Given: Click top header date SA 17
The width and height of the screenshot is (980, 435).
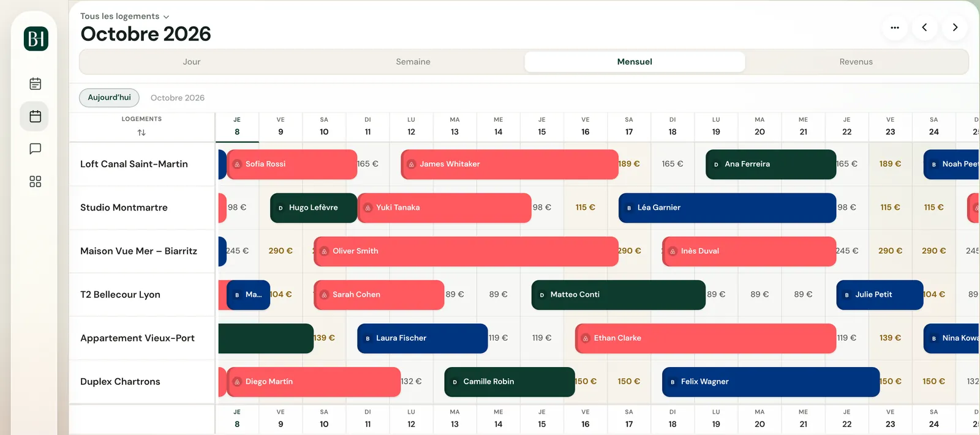Looking at the screenshot, I should pos(629,127).
